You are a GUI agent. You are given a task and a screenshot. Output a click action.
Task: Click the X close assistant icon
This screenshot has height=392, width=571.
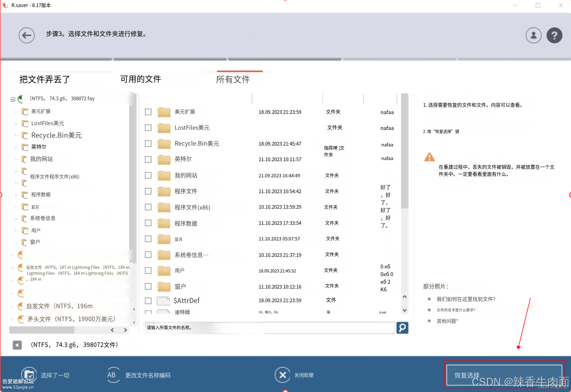pos(282,375)
